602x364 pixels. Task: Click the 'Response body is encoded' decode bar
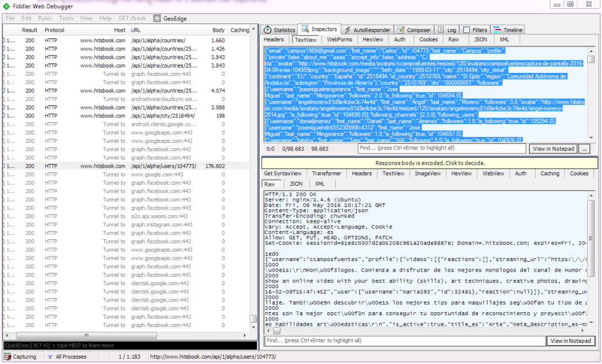430,163
